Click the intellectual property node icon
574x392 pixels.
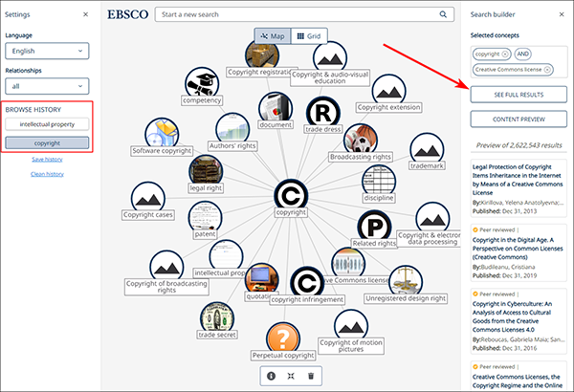pos(226,256)
